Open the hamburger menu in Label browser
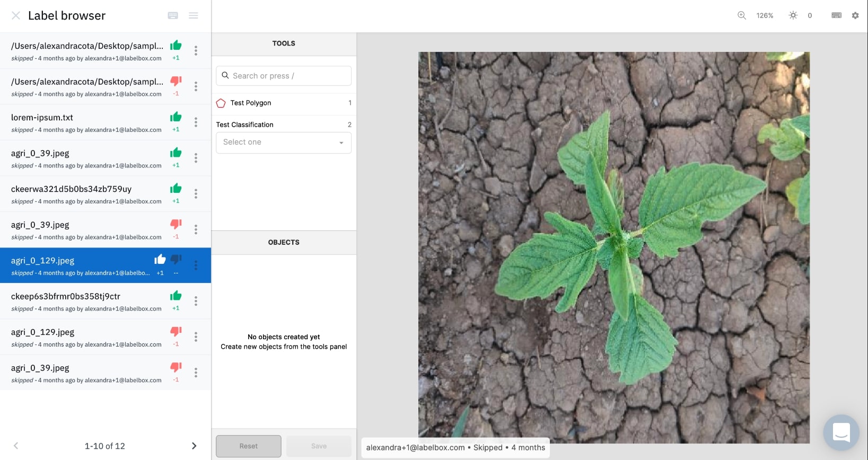Screen dimensions: 868x460 194,16
